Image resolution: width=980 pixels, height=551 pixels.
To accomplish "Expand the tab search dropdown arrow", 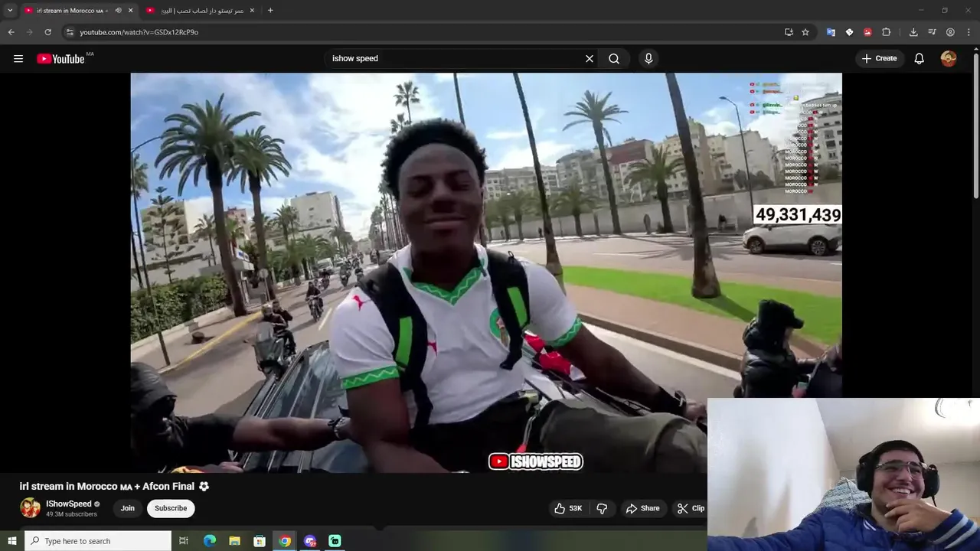I will coord(9,10).
